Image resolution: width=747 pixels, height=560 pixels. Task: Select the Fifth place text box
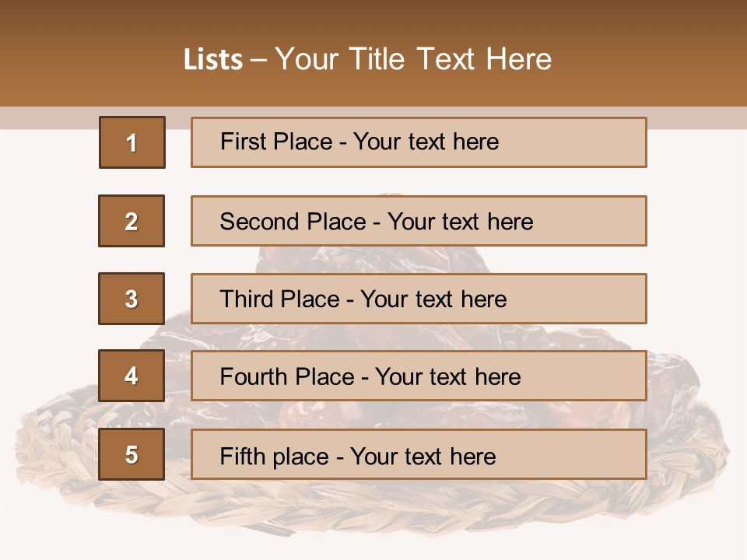[419, 454]
